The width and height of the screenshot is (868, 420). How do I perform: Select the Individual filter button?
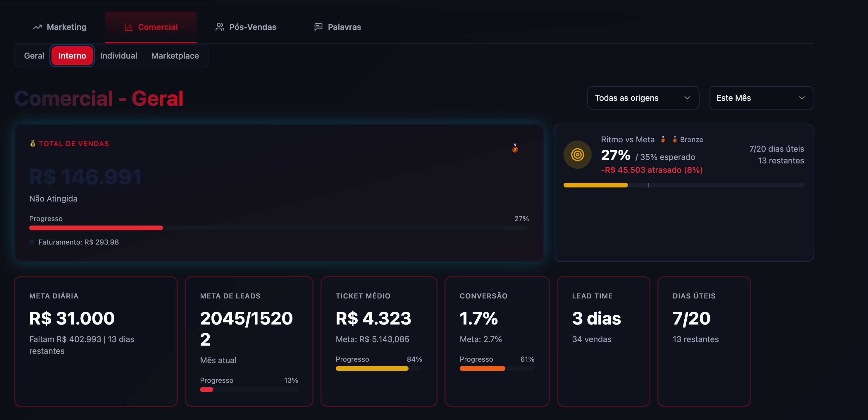119,56
